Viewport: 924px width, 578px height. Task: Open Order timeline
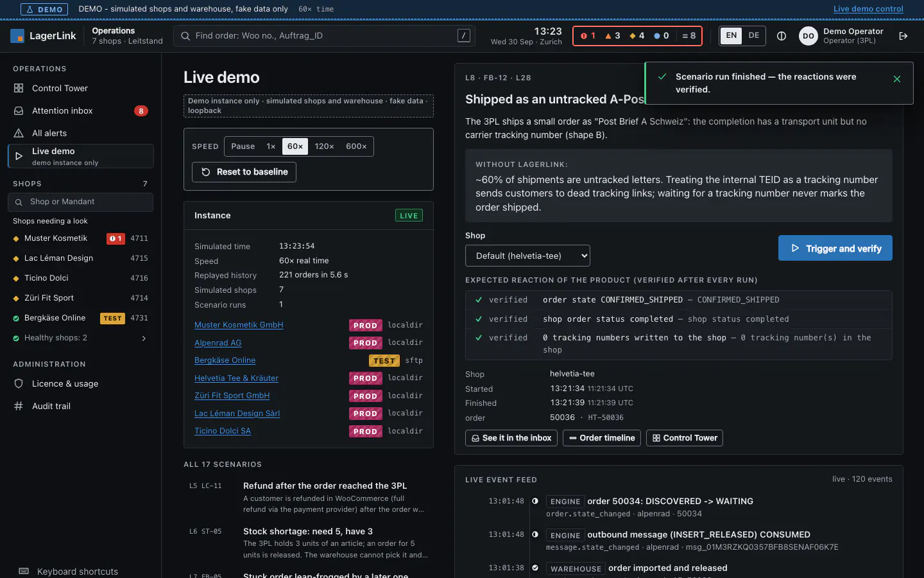(x=601, y=438)
